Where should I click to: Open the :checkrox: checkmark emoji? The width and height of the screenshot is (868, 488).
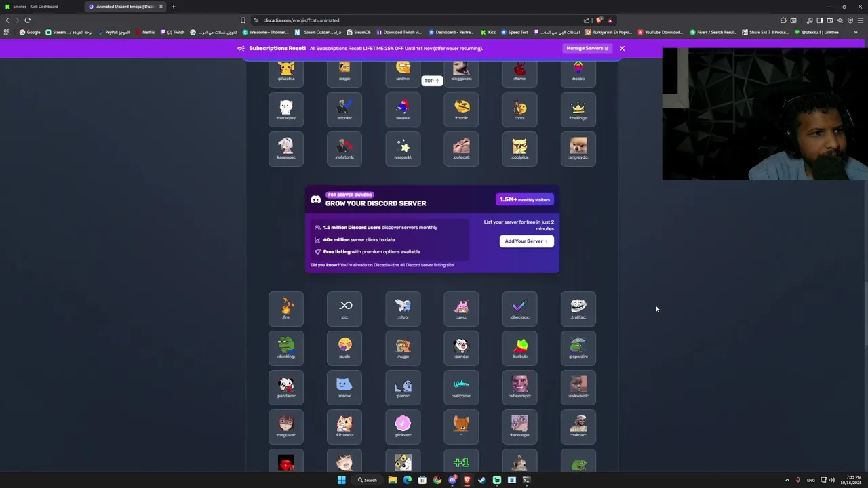(519, 309)
